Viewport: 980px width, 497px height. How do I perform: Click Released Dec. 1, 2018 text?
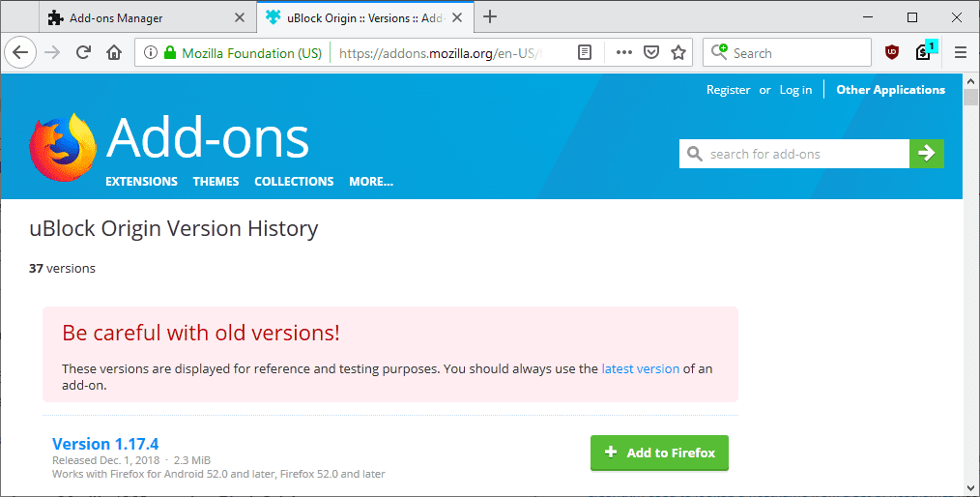click(x=105, y=460)
